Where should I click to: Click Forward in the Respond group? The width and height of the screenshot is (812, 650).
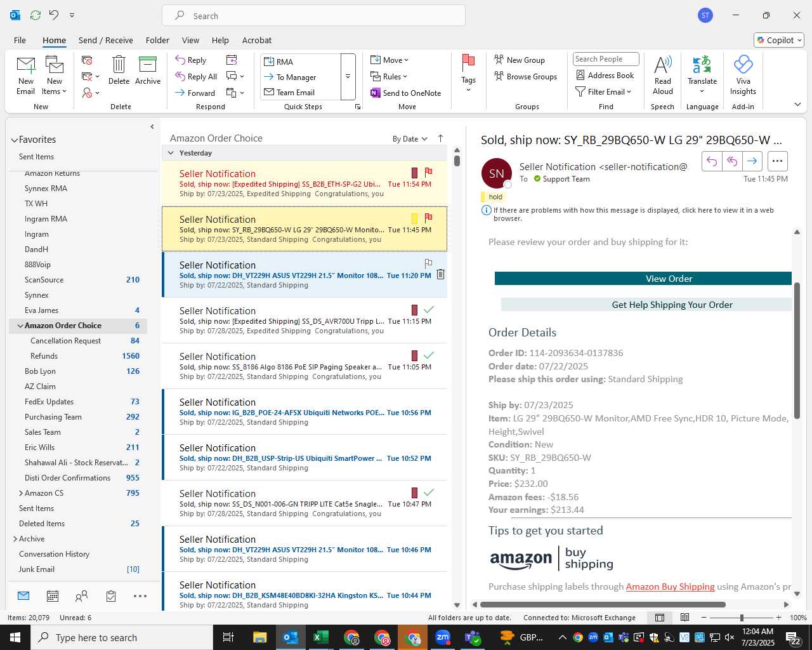click(x=195, y=93)
